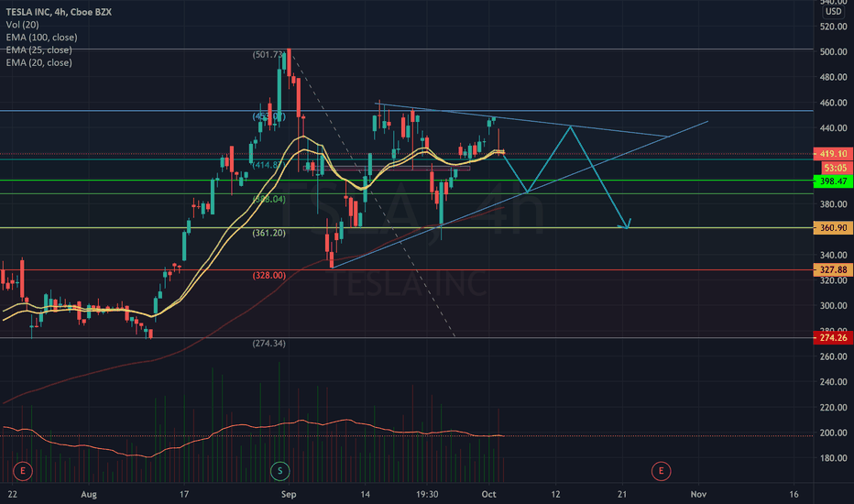The height and width of the screenshot is (504, 854).
Task: Click the 200.00 price scale value
Action: click(x=833, y=433)
